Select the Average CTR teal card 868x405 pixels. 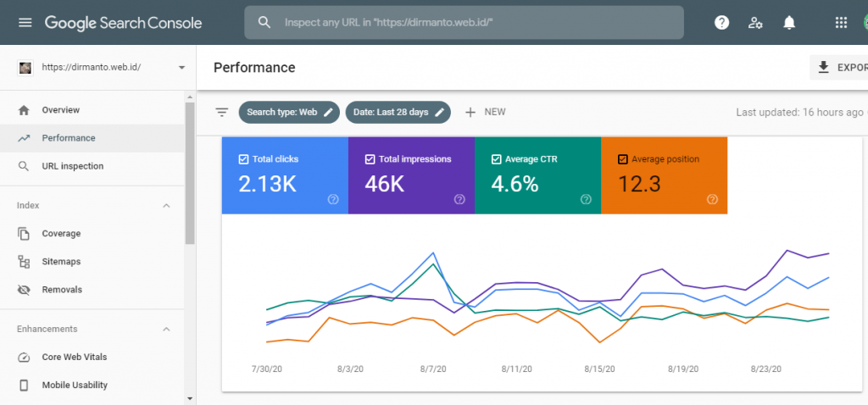point(537,175)
